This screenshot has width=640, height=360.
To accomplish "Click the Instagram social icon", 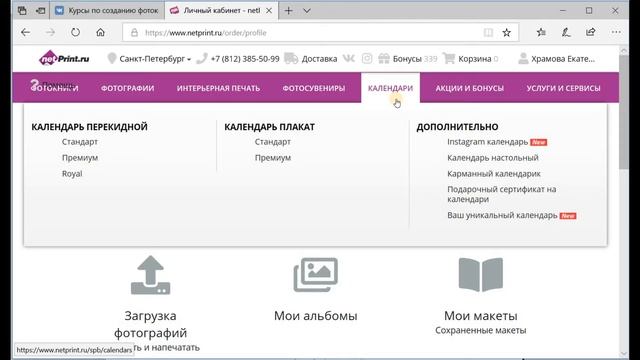I will click(367, 59).
